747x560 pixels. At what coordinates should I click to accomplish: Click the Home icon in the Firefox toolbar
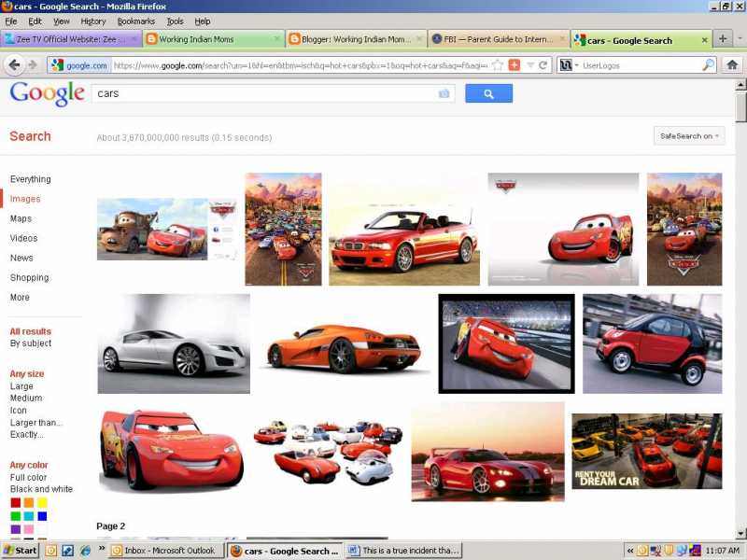(x=730, y=66)
